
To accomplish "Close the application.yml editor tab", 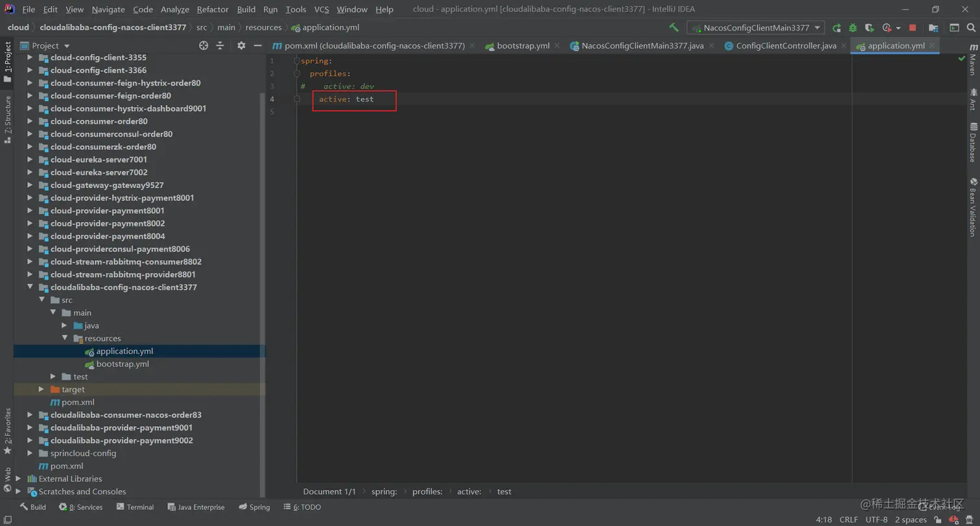I will [x=932, y=45].
